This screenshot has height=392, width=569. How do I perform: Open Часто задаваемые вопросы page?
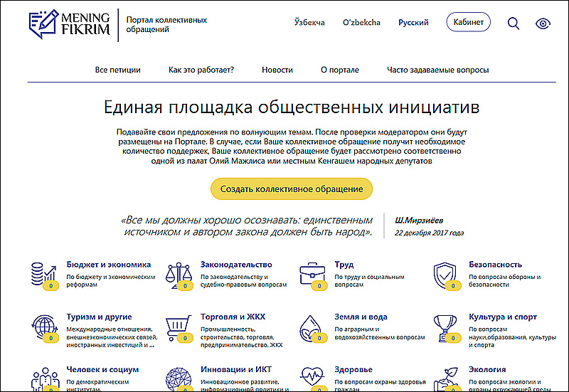437,70
